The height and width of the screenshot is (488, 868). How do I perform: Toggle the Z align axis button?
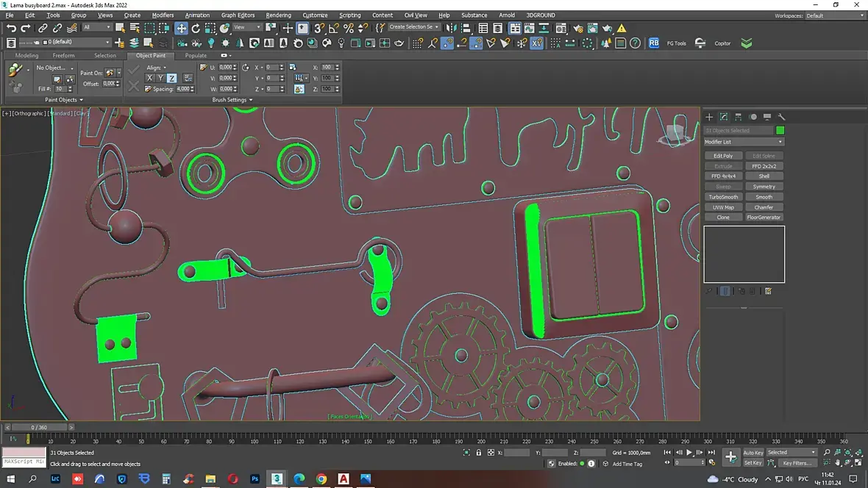pos(171,78)
